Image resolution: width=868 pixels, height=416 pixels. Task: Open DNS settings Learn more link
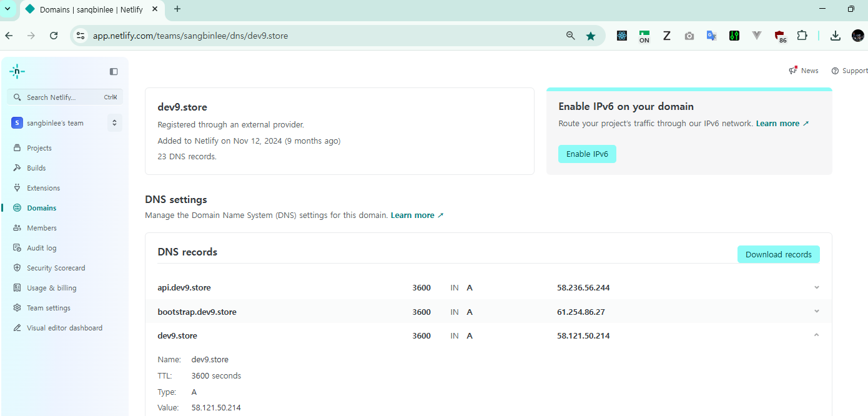[x=417, y=215]
